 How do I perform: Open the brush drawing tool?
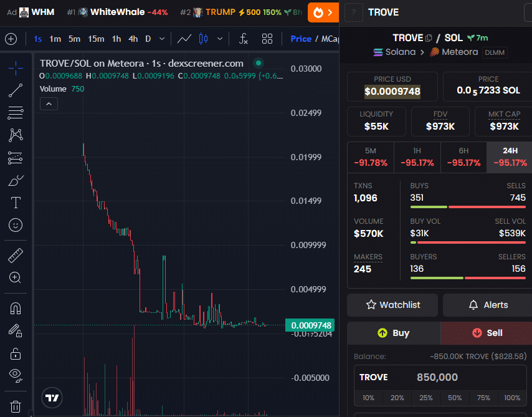pos(16,181)
